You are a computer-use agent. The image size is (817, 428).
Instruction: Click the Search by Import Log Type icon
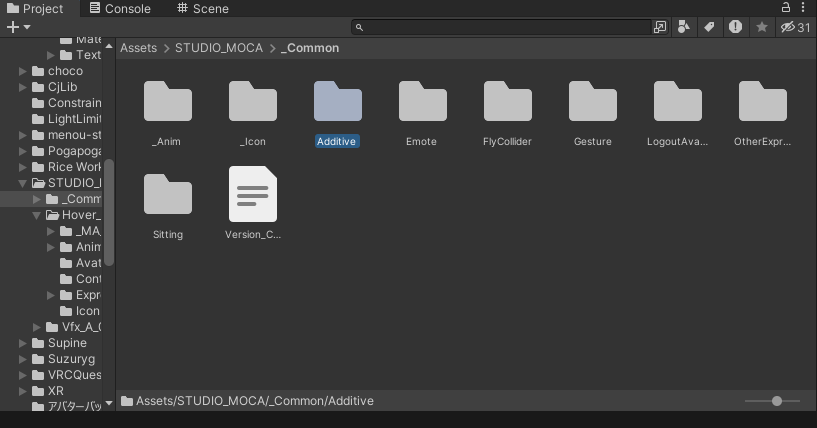[735, 27]
